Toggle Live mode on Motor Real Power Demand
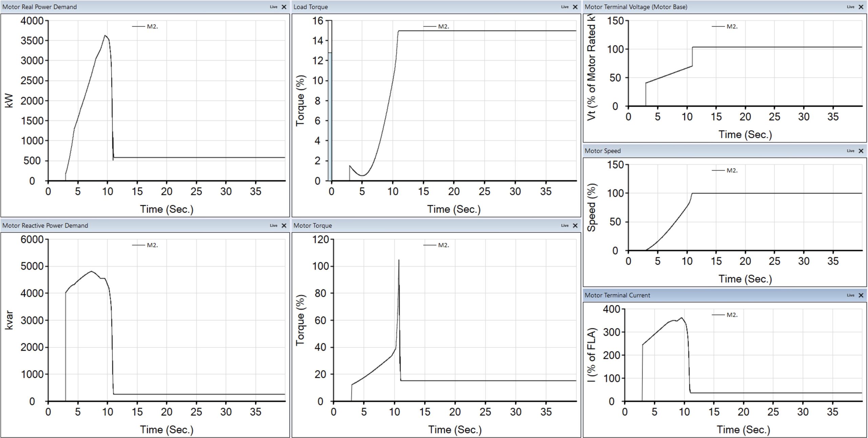 coord(274,7)
